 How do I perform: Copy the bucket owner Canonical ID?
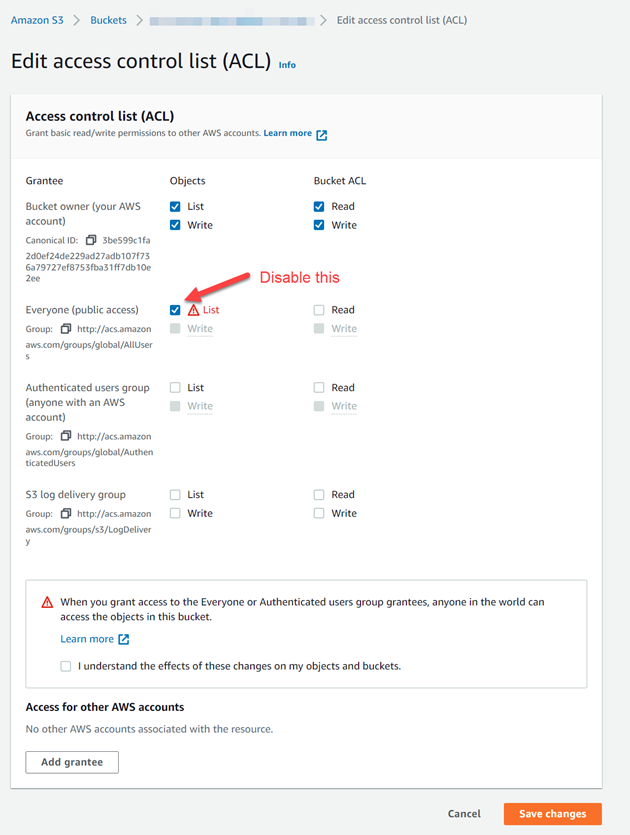(x=91, y=240)
